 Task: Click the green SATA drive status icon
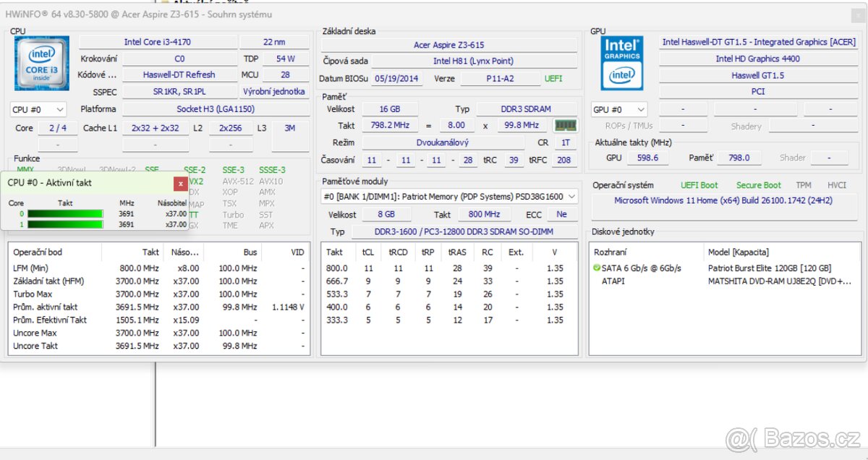click(597, 268)
